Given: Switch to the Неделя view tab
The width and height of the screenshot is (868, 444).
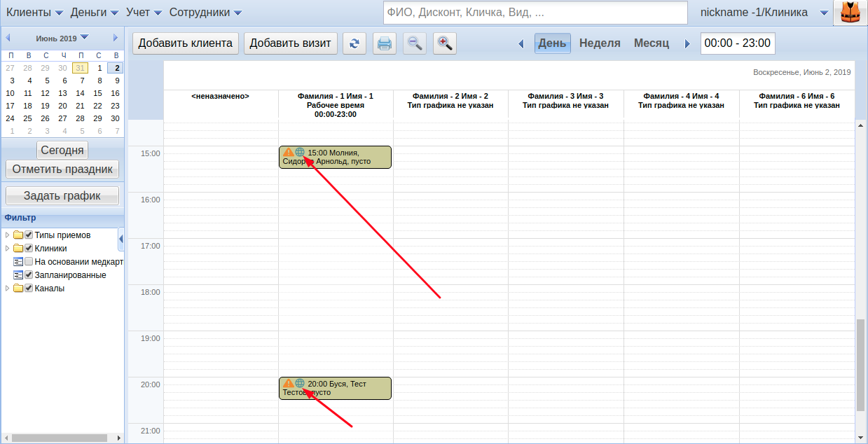Looking at the screenshot, I should pos(600,43).
